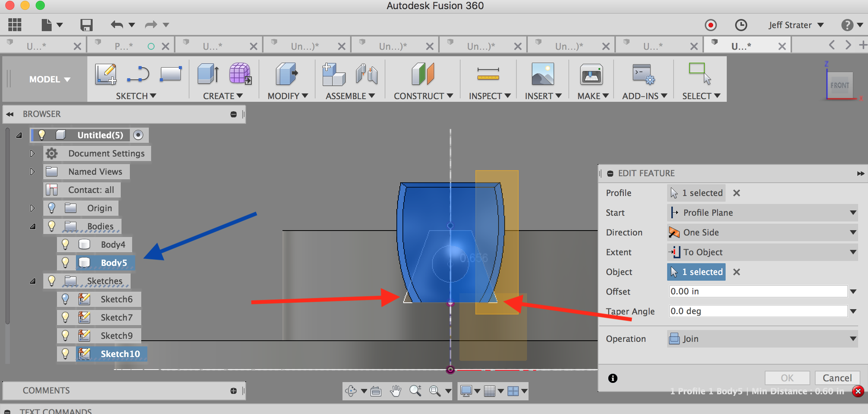Screen dimensions: 868x414
Task: Click the Offset 0.00 in field
Action: pos(758,291)
